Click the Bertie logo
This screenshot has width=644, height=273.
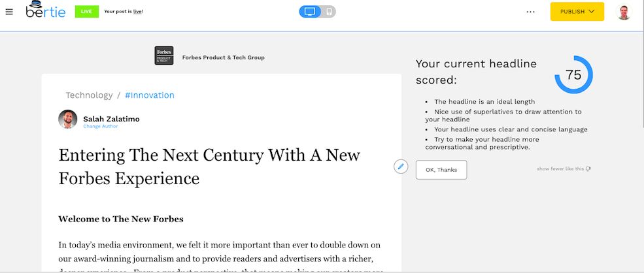click(46, 11)
